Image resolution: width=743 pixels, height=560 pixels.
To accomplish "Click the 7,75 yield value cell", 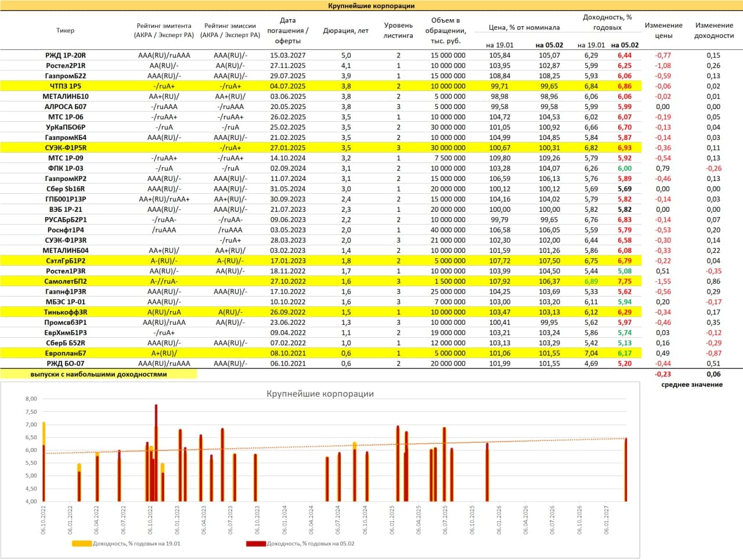I will point(624,281).
